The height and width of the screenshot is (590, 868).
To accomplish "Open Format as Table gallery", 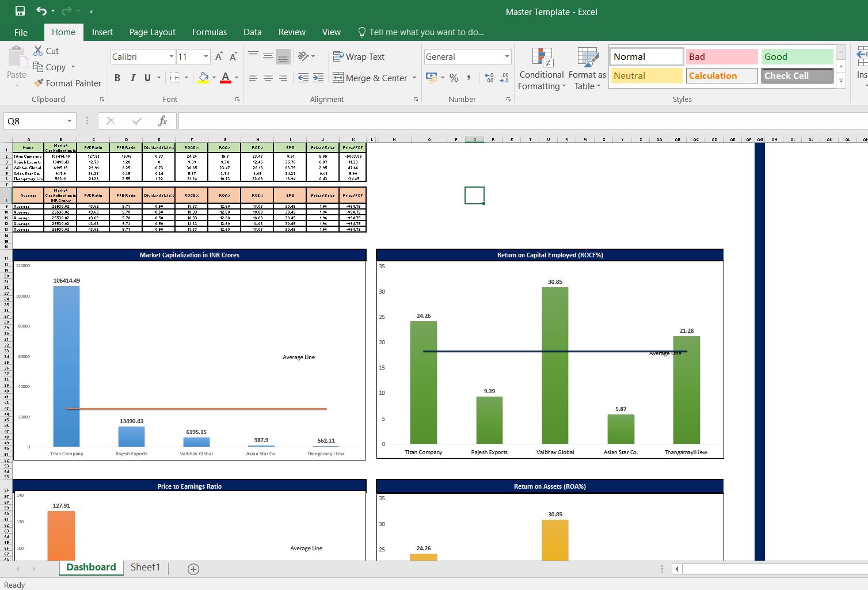I will point(587,68).
